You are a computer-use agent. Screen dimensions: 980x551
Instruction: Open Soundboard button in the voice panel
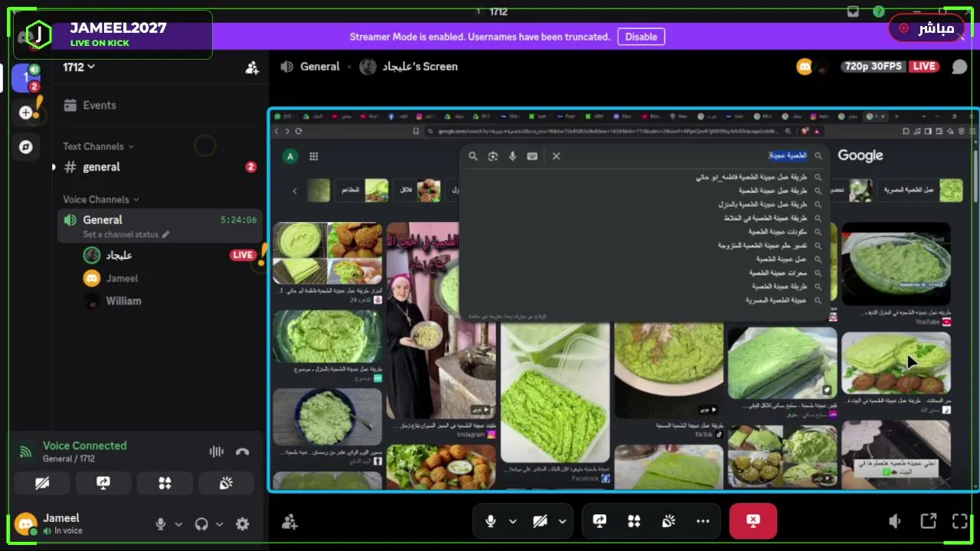pyautogui.click(x=226, y=483)
